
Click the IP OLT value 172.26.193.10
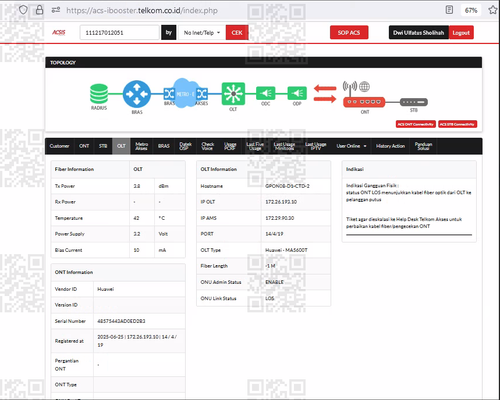point(281,202)
